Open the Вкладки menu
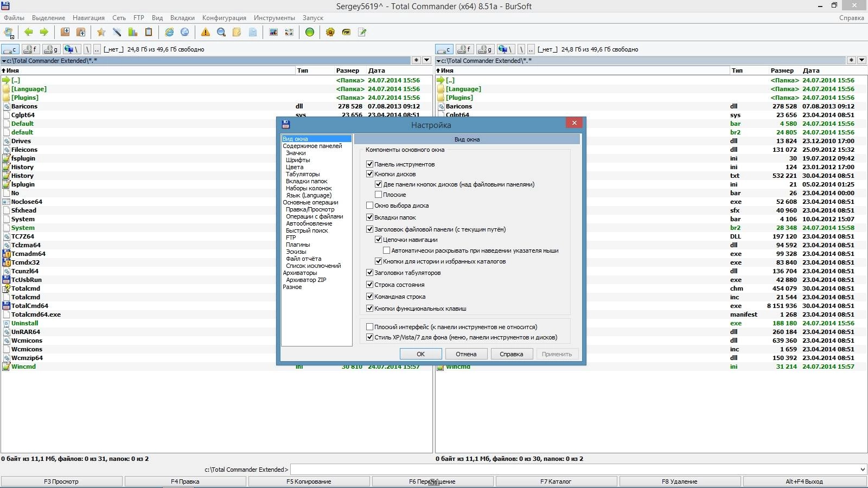 (x=182, y=18)
